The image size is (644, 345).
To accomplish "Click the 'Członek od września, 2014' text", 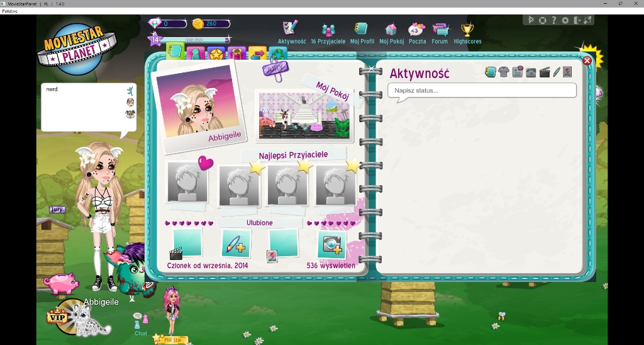I will point(208,266).
